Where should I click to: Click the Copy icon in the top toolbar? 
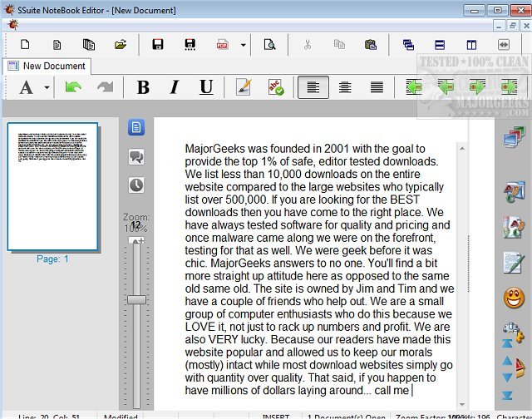coord(339,44)
